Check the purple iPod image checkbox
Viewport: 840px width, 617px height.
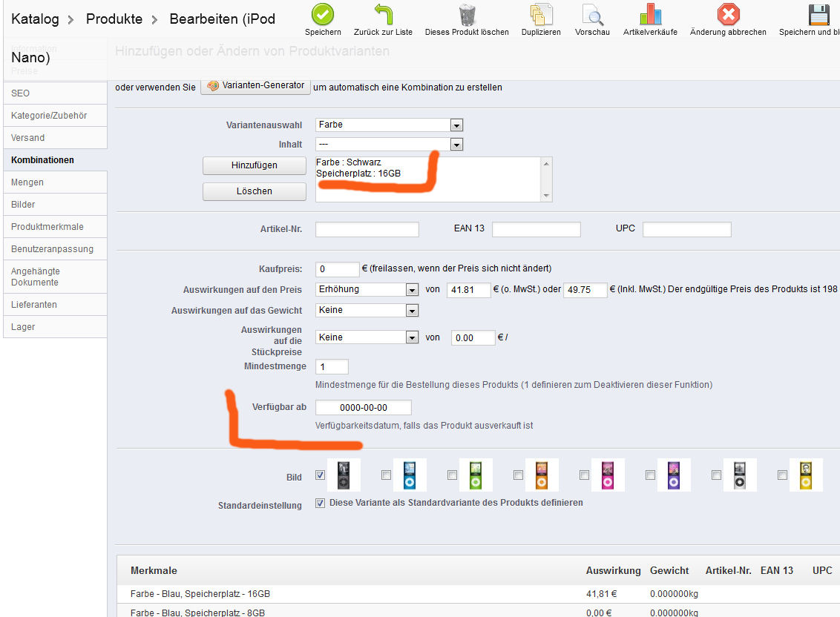point(650,475)
